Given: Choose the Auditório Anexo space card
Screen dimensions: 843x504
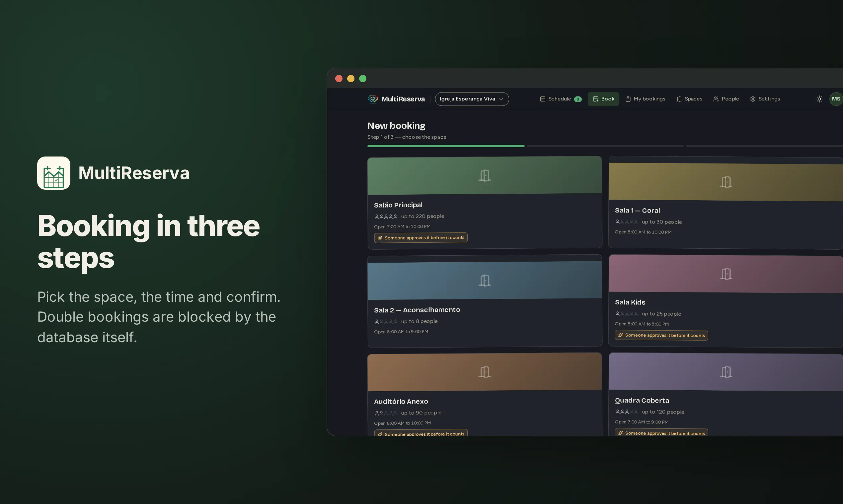Looking at the screenshot, I should point(484,394).
